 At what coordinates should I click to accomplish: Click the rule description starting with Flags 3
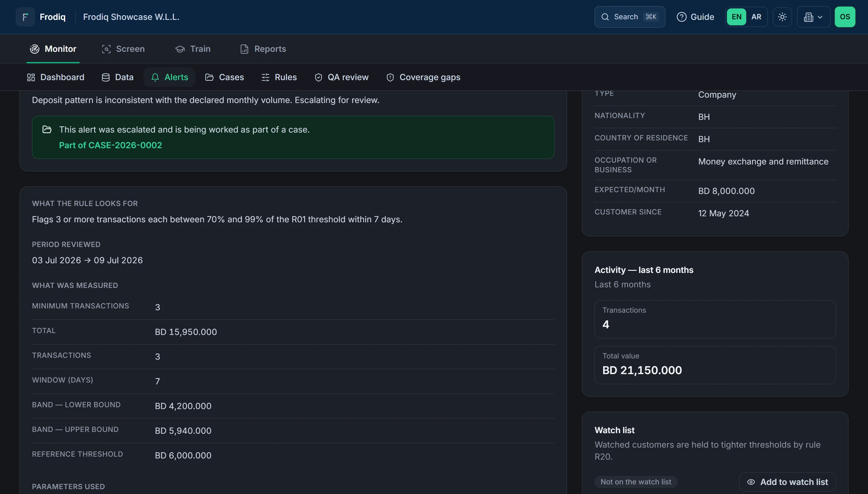click(x=217, y=220)
